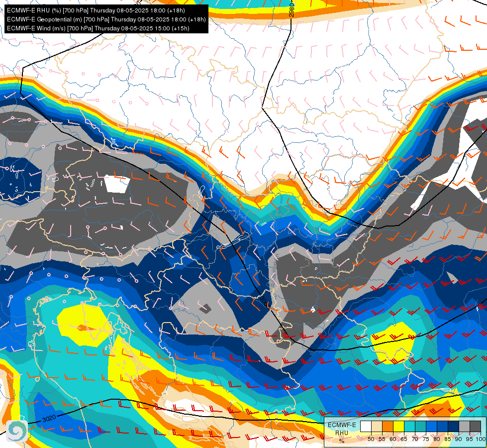Click the legend tick value 80
Image resolution: width=487 pixels, height=448 pixels.
(437, 440)
